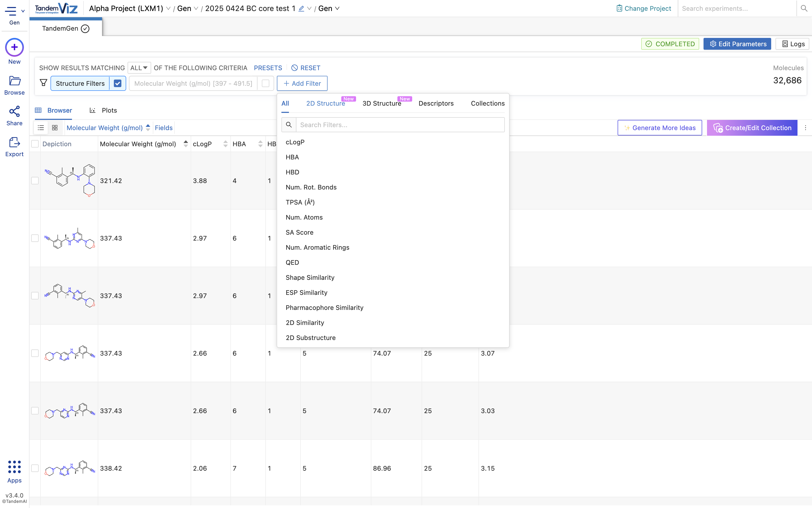Switch to the Collections tab

click(x=488, y=103)
